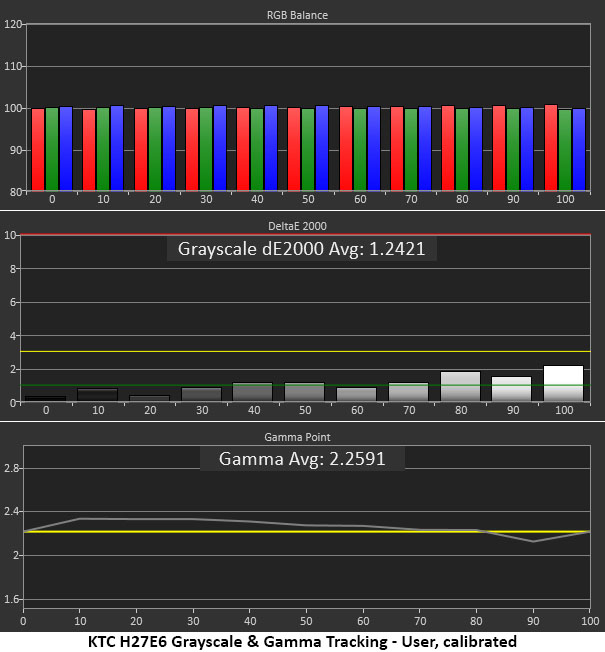Click the 120 label on RGB Balance axis
Screen dimensions: 605x652
tap(13, 24)
